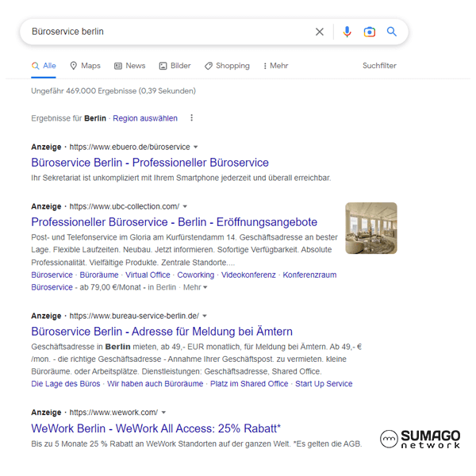476x476 pixels.
Task: Open the Virtual Office sitelink
Action: click(148, 274)
